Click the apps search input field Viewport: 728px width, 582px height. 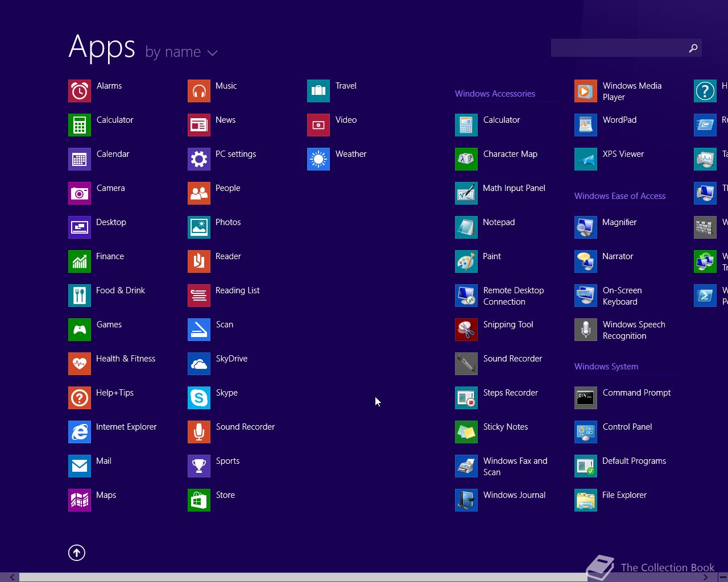(x=619, y=48)
